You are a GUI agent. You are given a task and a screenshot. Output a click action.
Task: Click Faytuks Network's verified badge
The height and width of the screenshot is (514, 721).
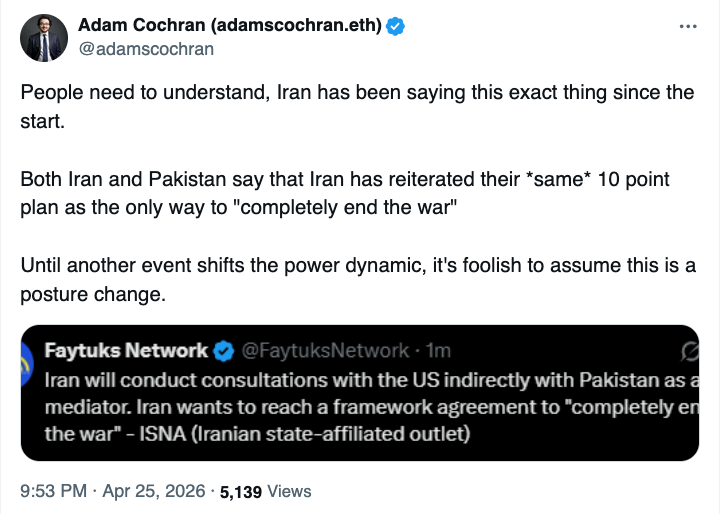click(x=224, y=351)
